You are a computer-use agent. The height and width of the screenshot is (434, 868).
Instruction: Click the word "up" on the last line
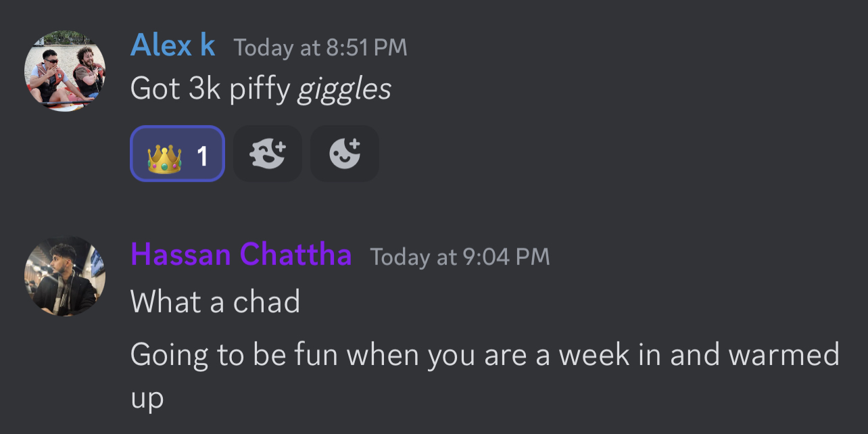[147, 400]
